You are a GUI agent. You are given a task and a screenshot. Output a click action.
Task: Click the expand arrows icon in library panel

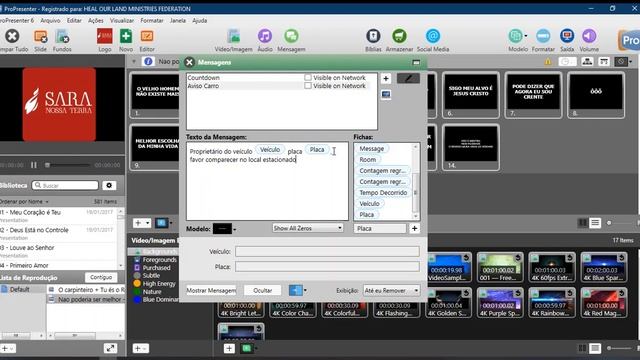click(x=110, y=348)
